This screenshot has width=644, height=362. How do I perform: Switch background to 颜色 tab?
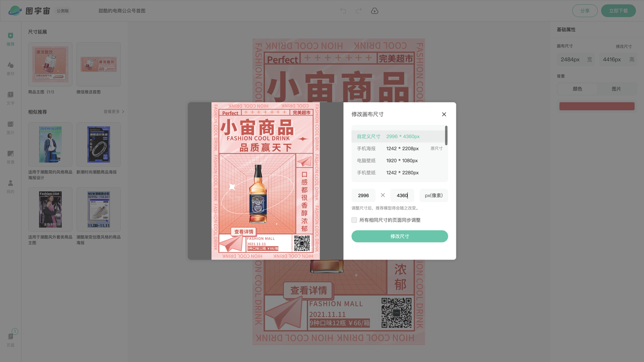(577, 89)
